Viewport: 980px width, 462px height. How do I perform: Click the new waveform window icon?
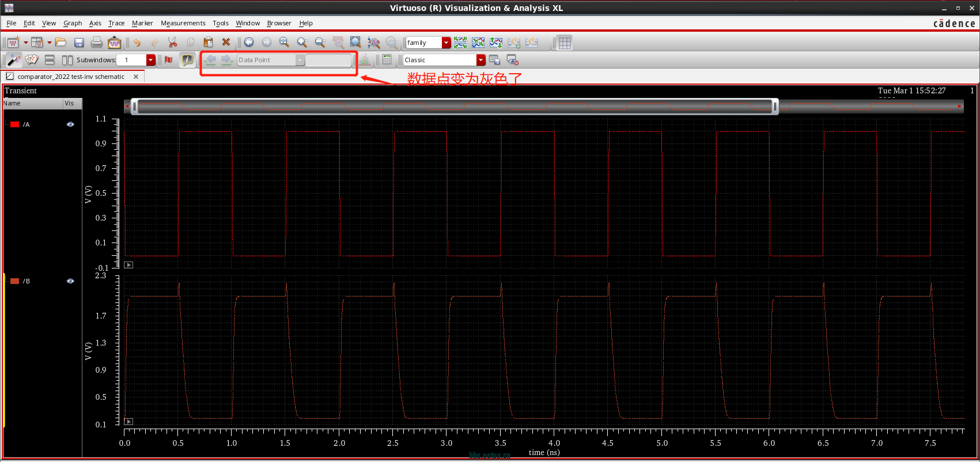pyautogui.click(x=13, y=43)
